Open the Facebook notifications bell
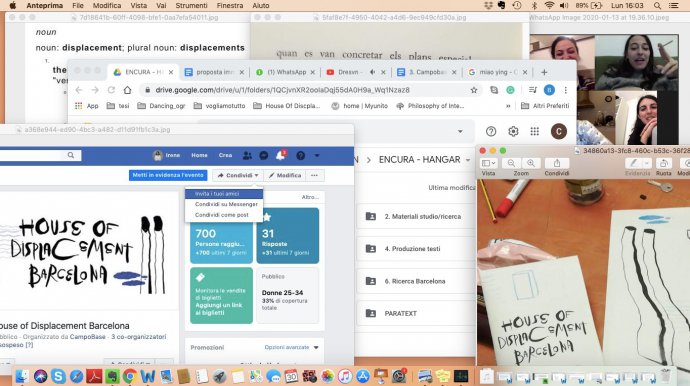The height and width of the screenshot is (386, 690). click(280, 155)
